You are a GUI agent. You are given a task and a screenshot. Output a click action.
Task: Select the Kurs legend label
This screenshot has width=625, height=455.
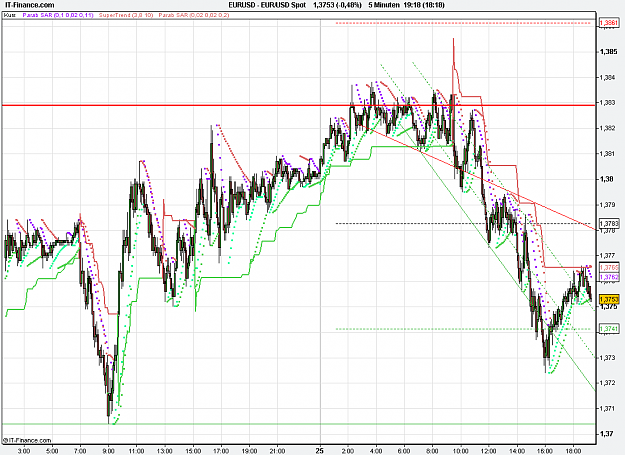[10, 15]
